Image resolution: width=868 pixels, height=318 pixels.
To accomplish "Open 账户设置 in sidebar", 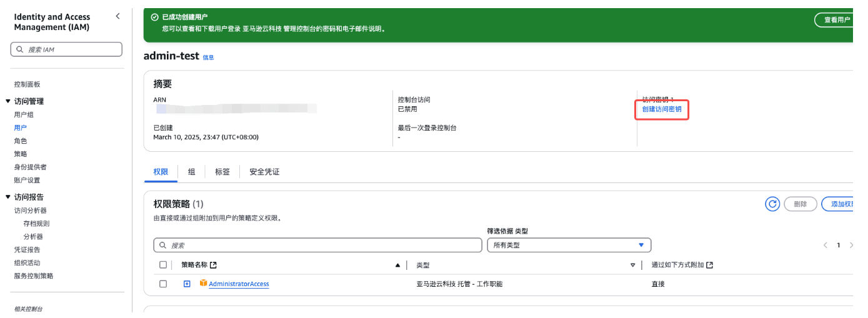I will click(x=27, y=180).
